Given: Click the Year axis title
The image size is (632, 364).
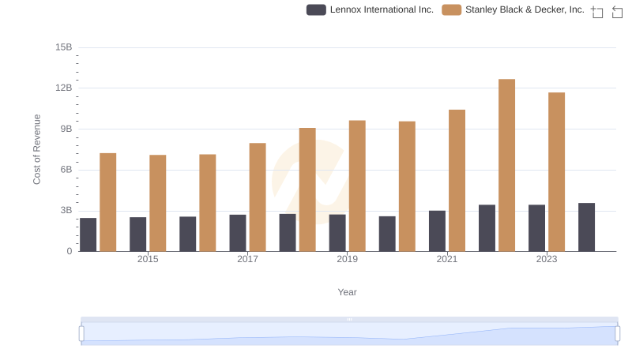Looking at the screenshot, I should 347,292.
